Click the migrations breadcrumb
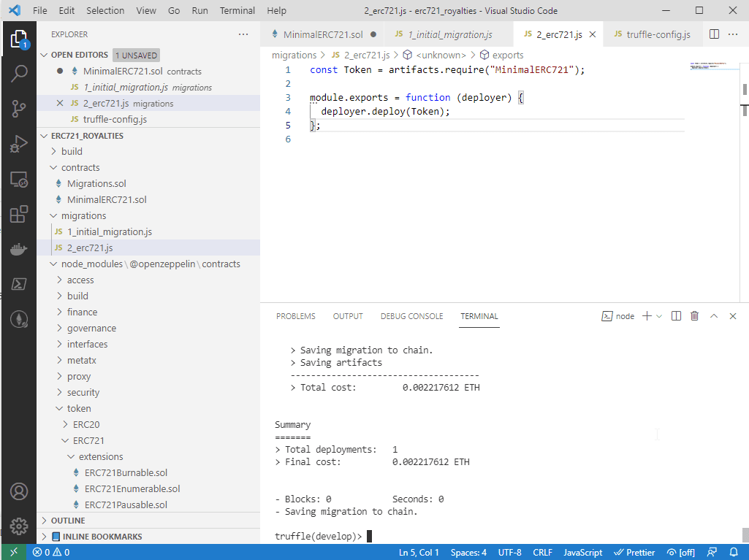This screenshot has width=749, height=560. click(294, 55)
